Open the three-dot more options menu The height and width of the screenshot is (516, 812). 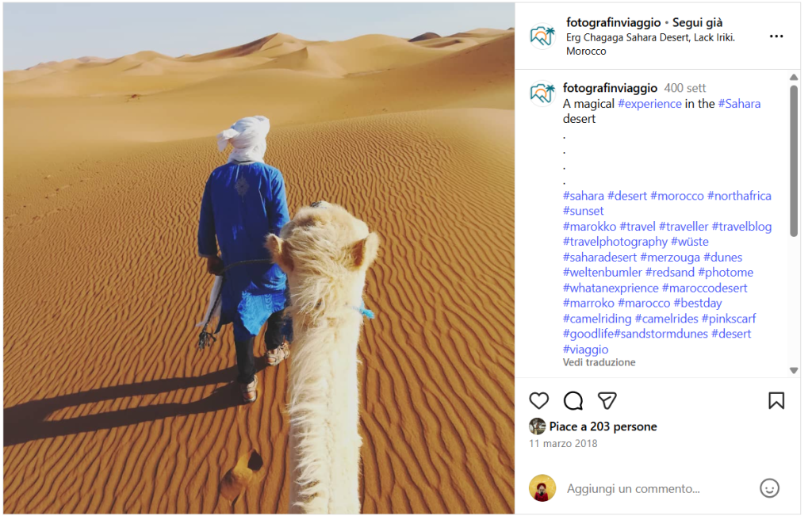coord(776,36)
